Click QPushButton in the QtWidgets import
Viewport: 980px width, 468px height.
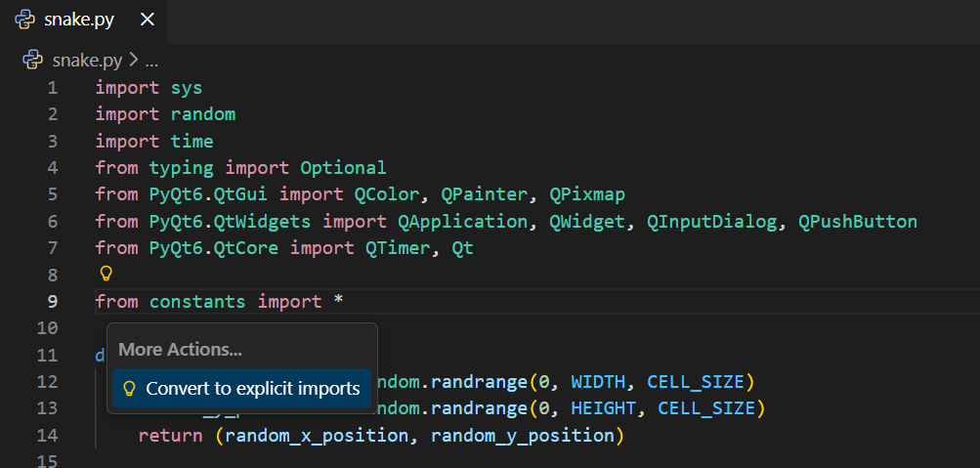[857, 221]
